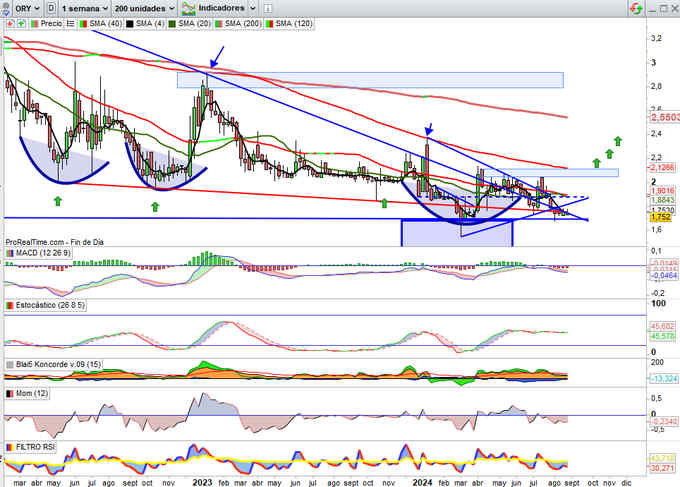Viewport: 680px width, 487px height.
Task: Maximize the chart window
Action: 664,8
